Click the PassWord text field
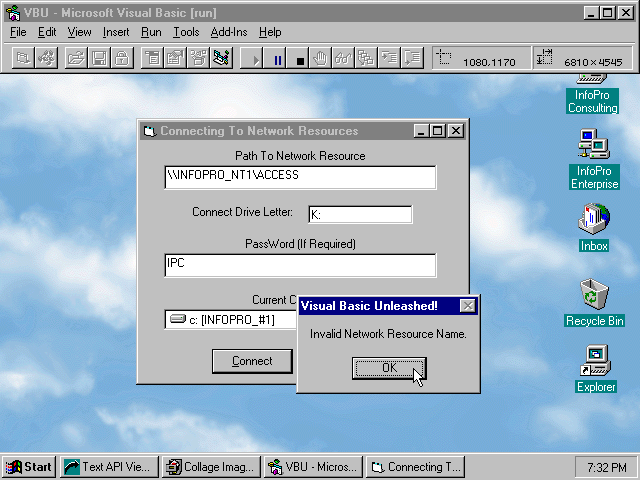This screenshot has height=480, width=640. point(300,264)
